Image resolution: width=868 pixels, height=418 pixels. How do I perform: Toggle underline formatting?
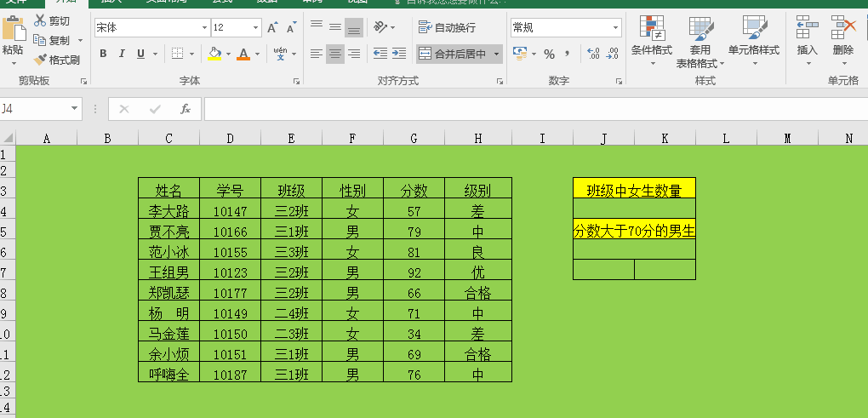pos(140,54)
